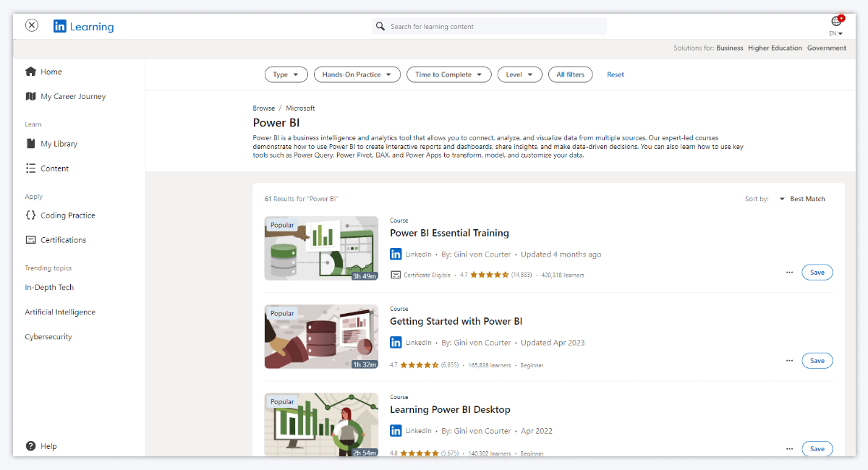This screenshot has width=868, height=470.
Task: Open thumbnail of Power BI Essential Training
Action: point(321,248)
